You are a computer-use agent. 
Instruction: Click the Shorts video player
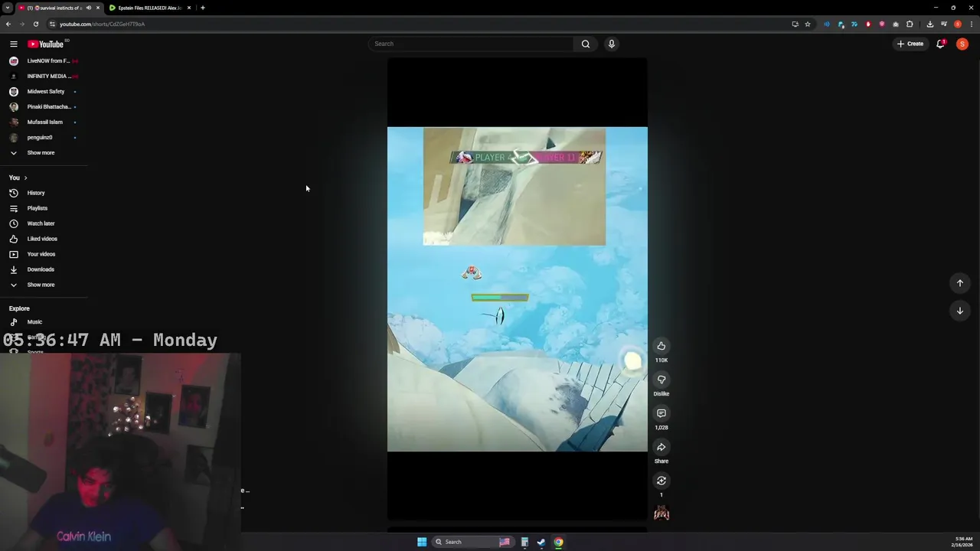(518, 289)
